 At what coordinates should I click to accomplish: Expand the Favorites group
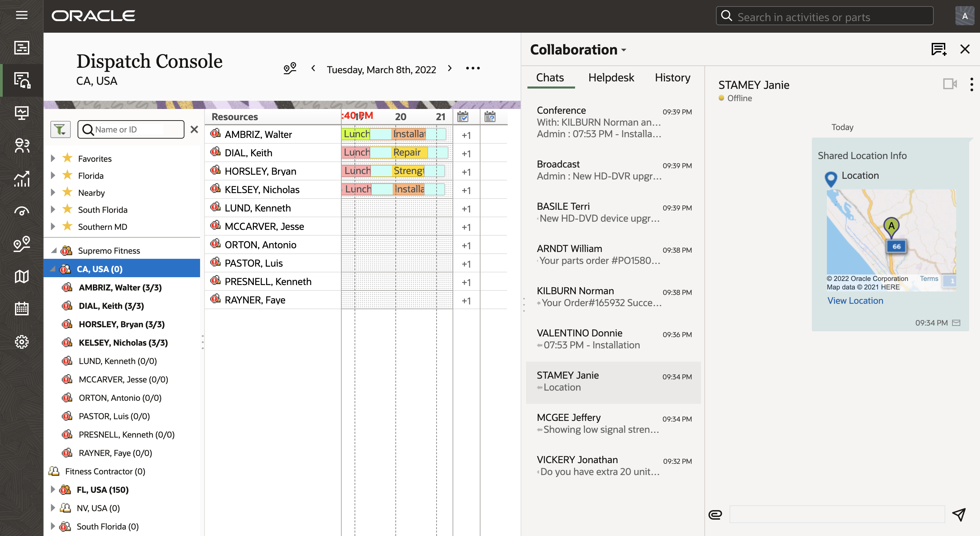pos(53,158)
